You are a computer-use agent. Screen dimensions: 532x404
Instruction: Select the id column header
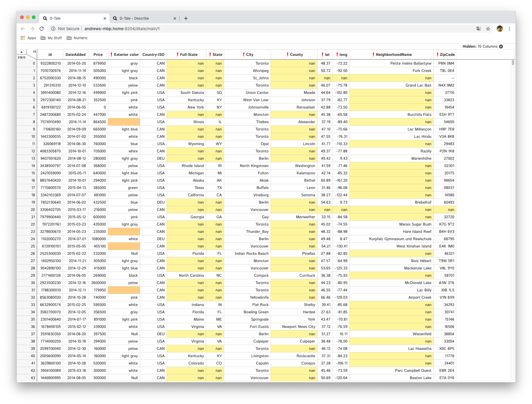click(50, 55)
